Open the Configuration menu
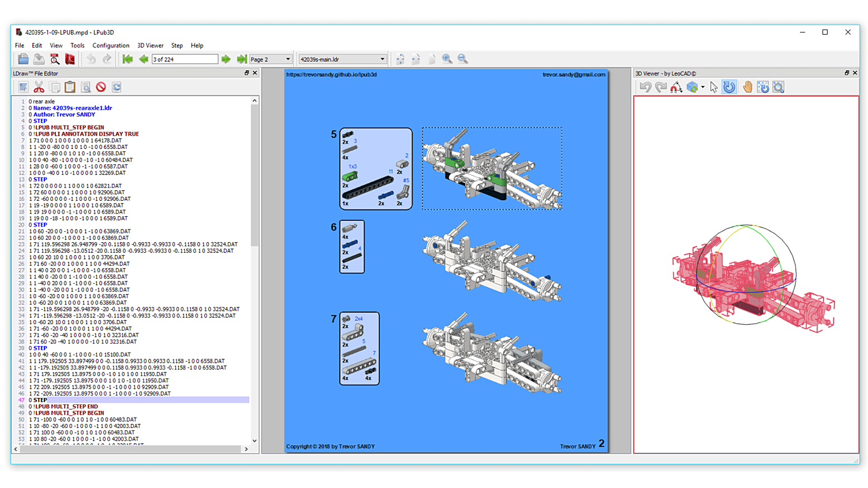This screenshot has height=488, width=868. tap(111, 46)
